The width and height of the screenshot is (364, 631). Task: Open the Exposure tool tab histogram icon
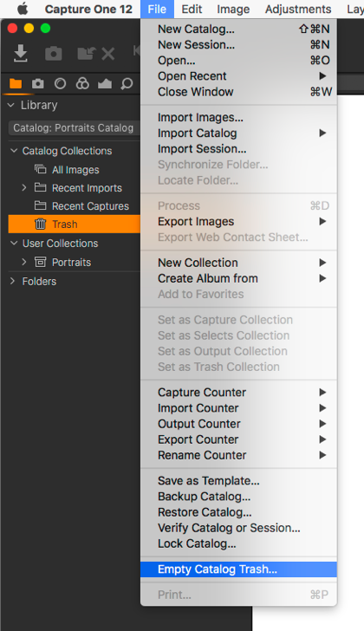(105, 83)
